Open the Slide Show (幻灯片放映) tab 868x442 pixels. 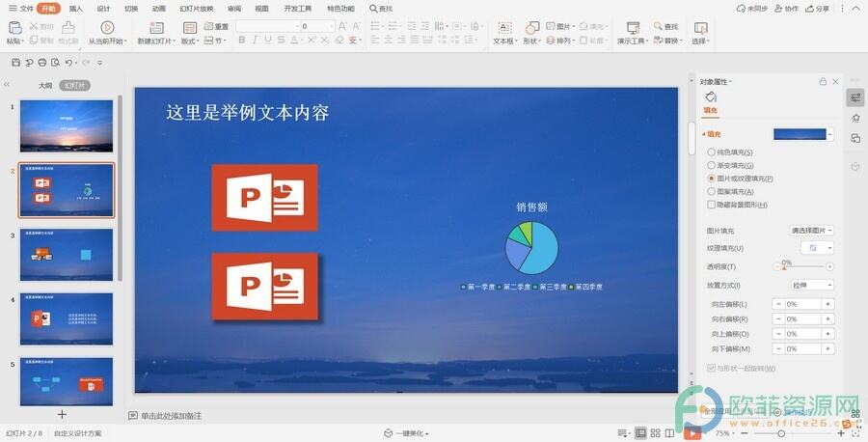(197, 9)
